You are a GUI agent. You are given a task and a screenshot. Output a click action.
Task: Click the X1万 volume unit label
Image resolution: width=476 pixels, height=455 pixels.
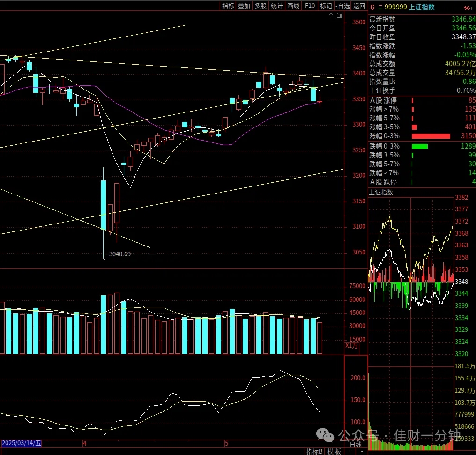351,346
